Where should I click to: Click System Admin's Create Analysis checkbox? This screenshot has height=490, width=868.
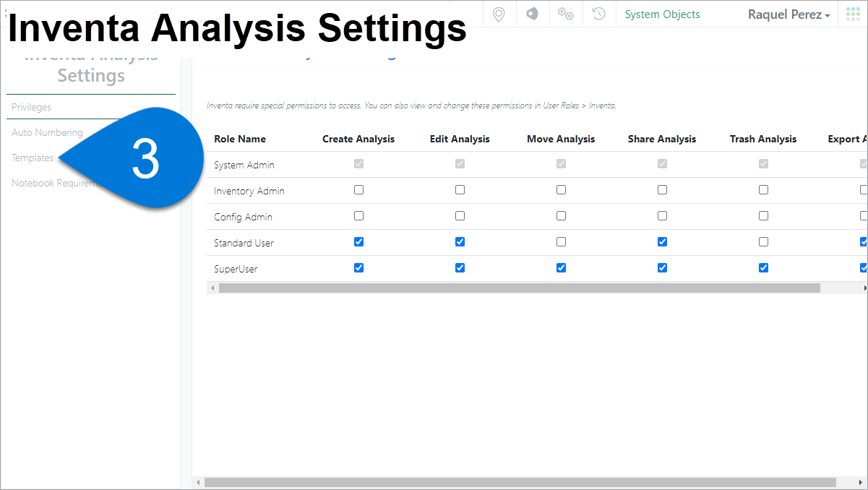point(358,164)
